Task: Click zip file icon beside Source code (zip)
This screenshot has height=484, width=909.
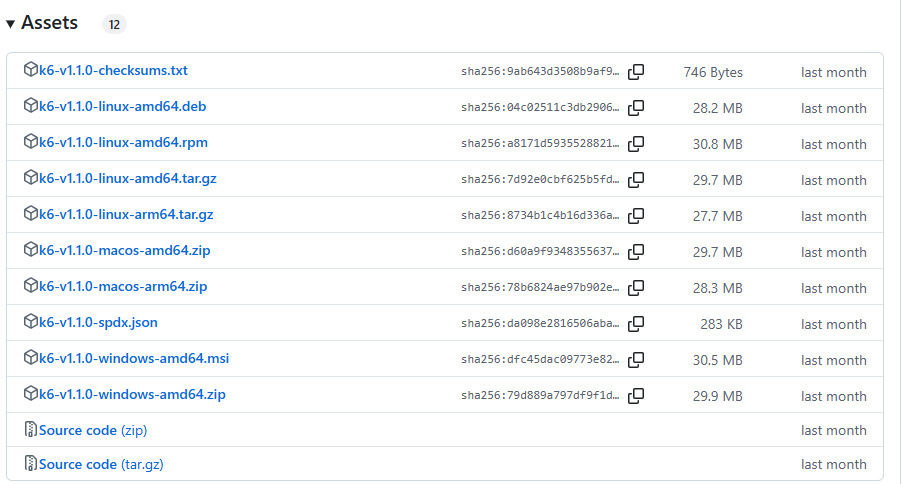Action: point(31,429)
